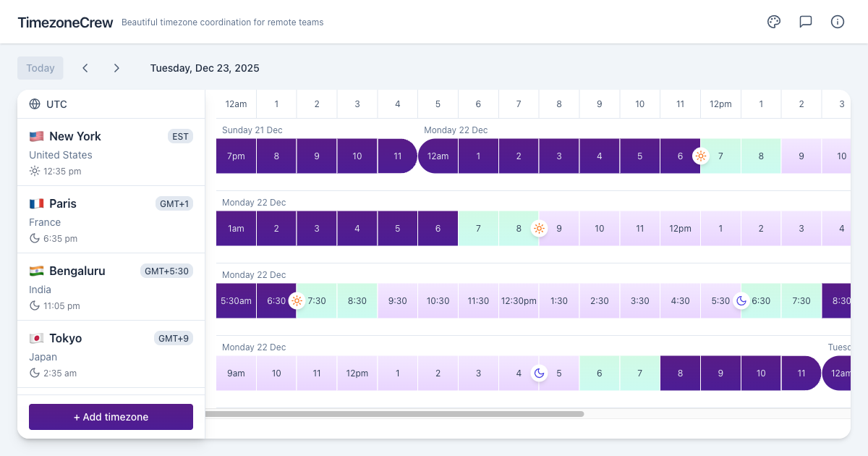This screenshot has height=456, width=868.
Task: Select the 5:30am cell in Bengaluru row
Action: pos(236,300)
